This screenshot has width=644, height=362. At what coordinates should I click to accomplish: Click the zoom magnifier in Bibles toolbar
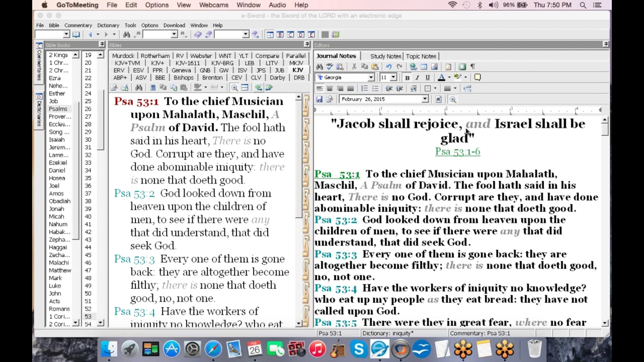click(234, 87)
